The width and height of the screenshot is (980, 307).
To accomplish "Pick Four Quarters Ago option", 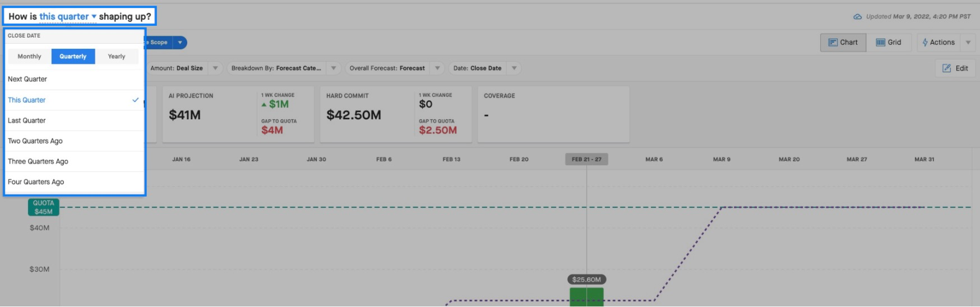I will tap(74, 182).
